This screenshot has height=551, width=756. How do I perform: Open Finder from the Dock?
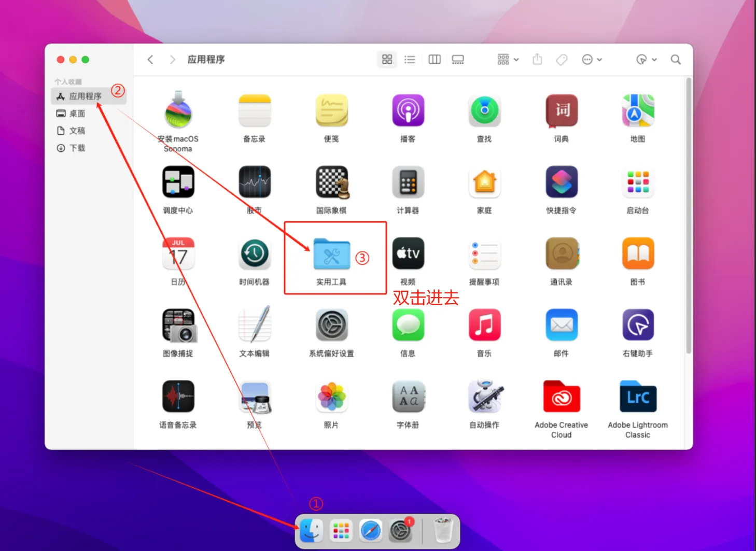(312, 531)
